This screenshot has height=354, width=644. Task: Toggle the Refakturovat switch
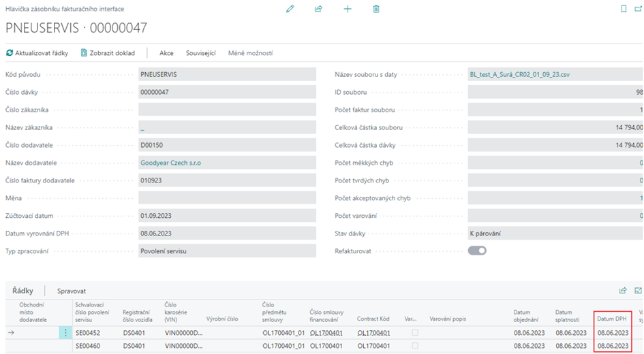click(477, 251)
